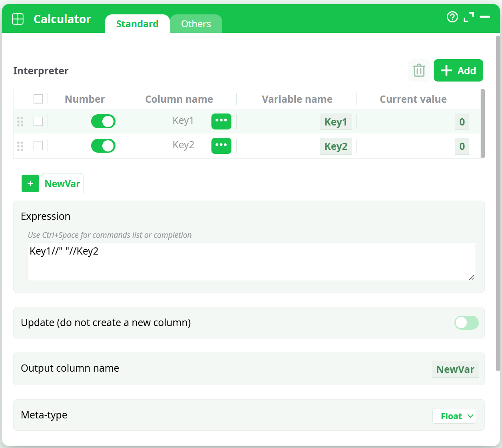This screenshot has height=448, width=502.
Task: Switch to the Others tab
Action: point(196,24)
